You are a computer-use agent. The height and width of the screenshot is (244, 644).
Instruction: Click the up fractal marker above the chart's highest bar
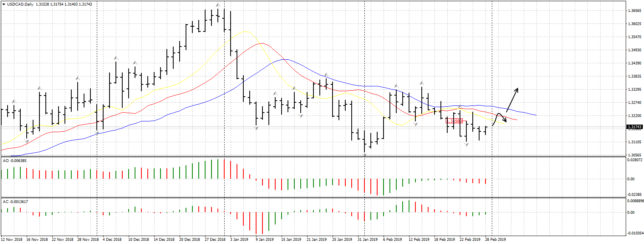coord(217,5)
